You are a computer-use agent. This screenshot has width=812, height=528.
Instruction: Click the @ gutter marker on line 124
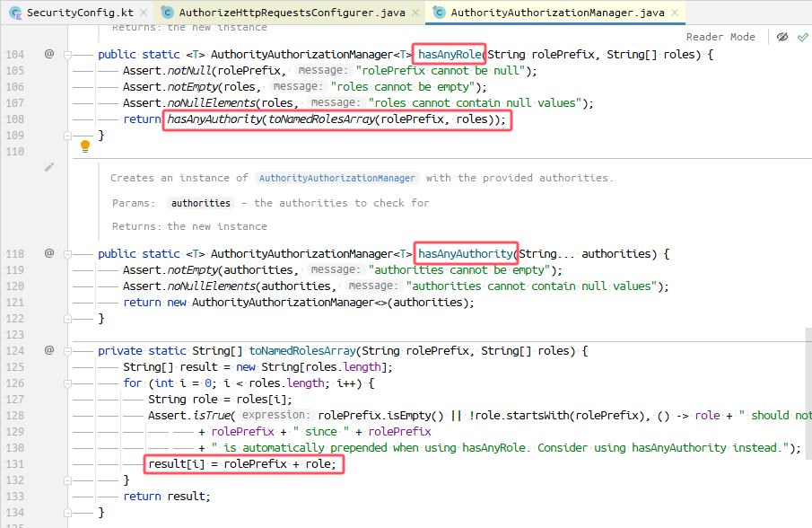click(x=49, y=349)
